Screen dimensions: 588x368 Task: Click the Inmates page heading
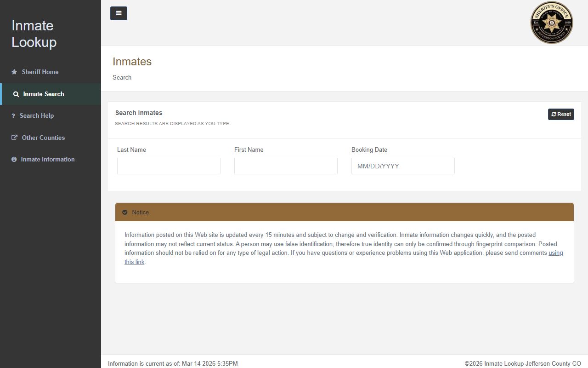click(132, 62)
